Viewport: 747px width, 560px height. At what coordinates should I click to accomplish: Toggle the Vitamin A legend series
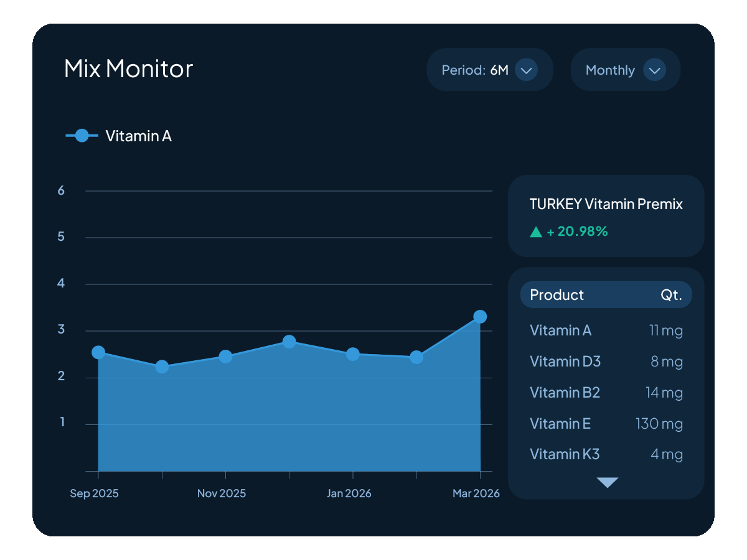[138, 136]
